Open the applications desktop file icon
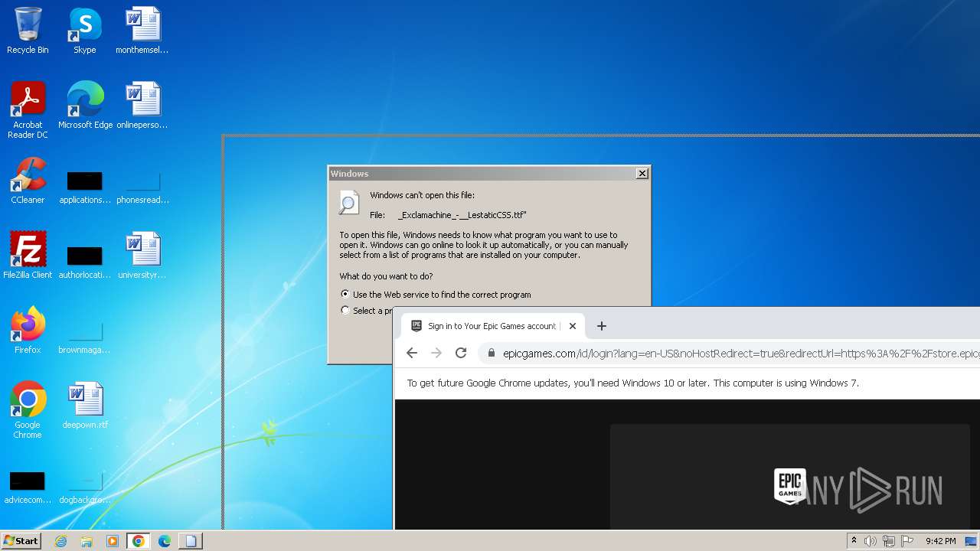Viewport: 980px width, 551px height. point(85,188)
